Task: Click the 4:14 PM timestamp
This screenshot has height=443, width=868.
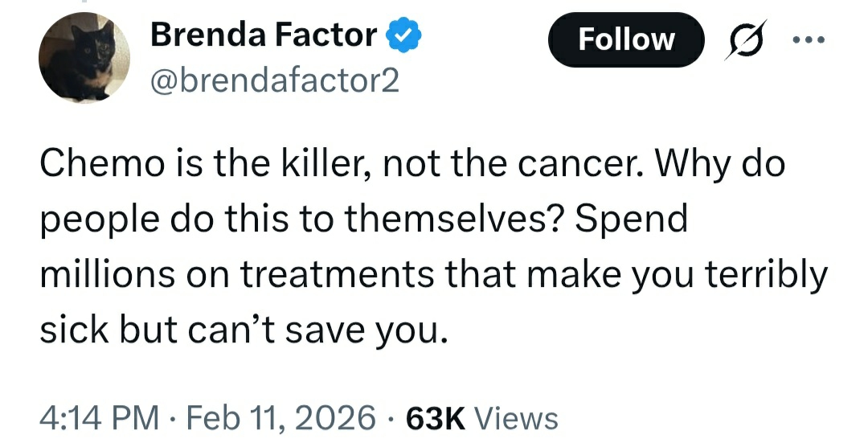Action: [99, 417]
